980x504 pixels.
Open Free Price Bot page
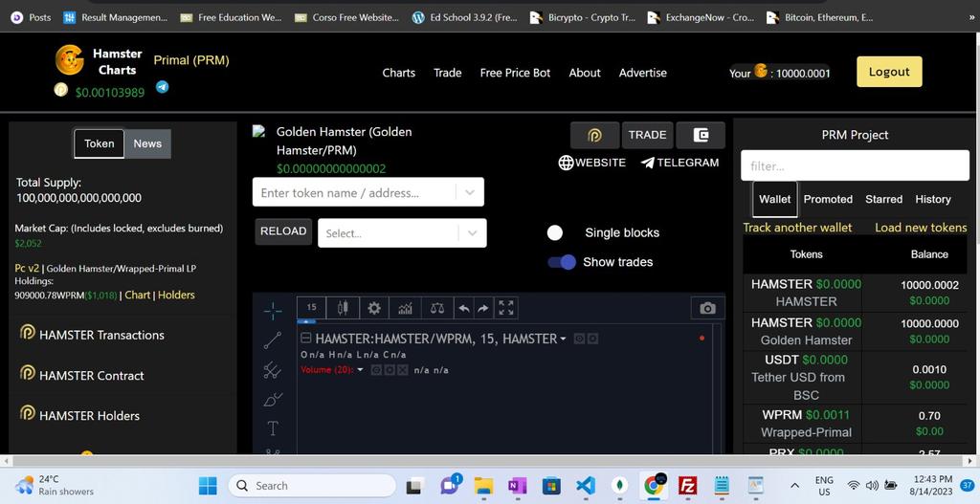click(x=515, y=73)
